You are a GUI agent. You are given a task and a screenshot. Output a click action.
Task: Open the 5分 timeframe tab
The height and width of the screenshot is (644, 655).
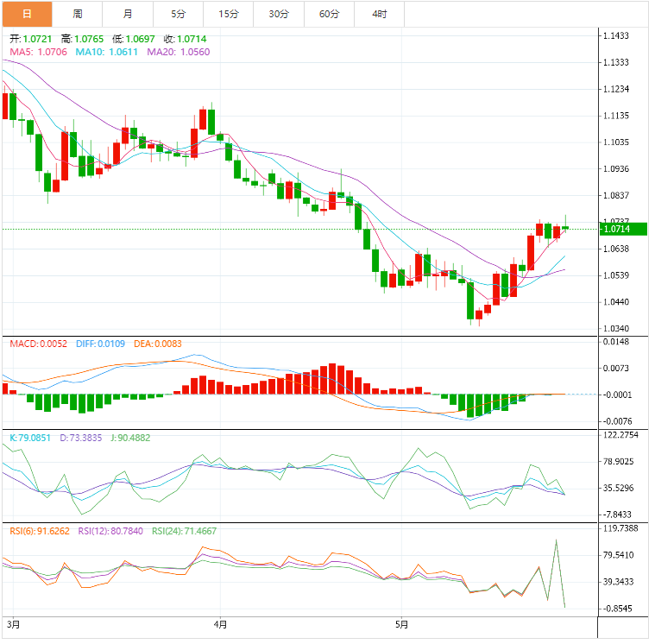coord(178,14)
